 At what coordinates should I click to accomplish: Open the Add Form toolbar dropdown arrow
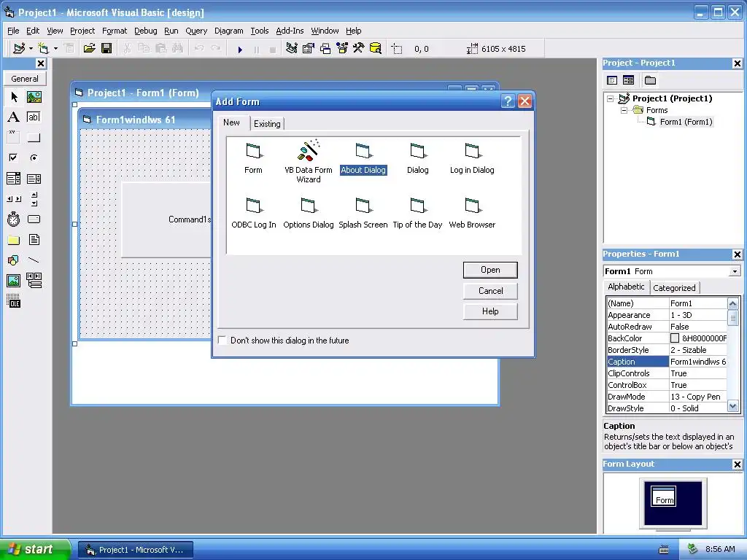55,49
